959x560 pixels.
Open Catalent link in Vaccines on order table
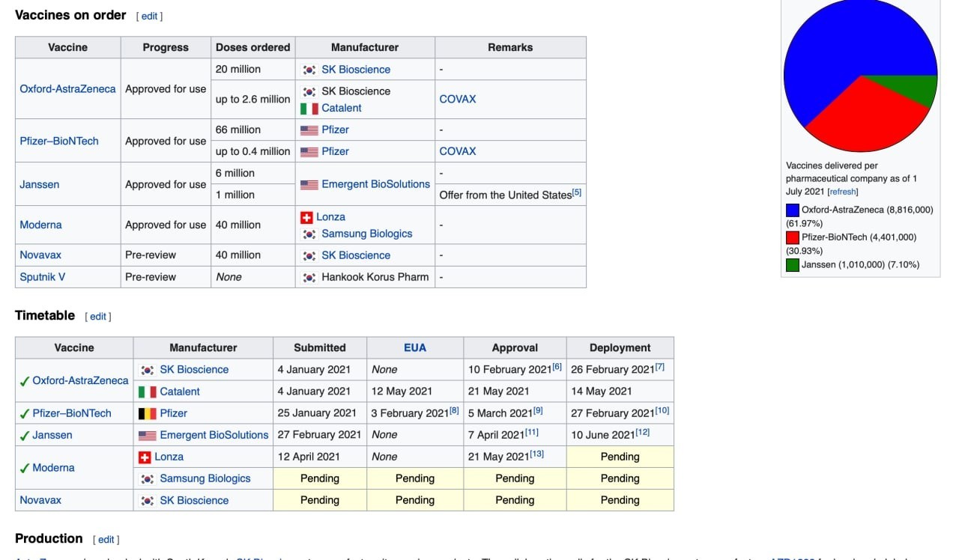[342, 108]
